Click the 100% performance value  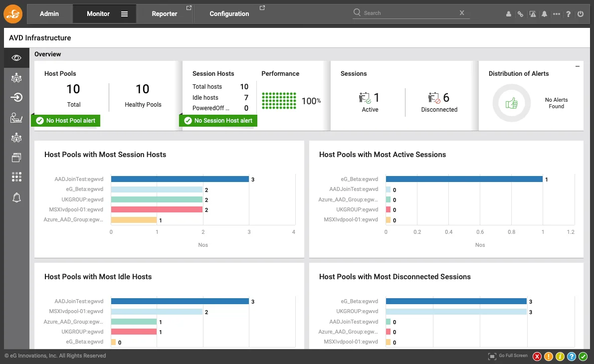311,101
